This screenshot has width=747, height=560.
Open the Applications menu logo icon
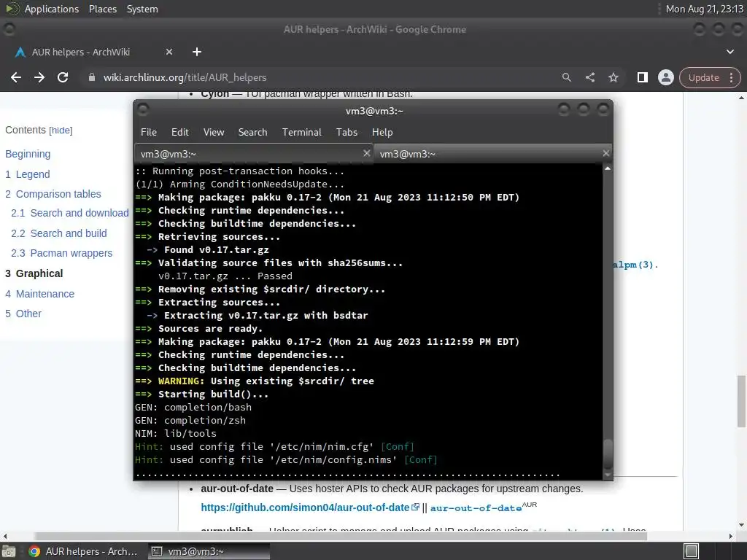point(12,9)
